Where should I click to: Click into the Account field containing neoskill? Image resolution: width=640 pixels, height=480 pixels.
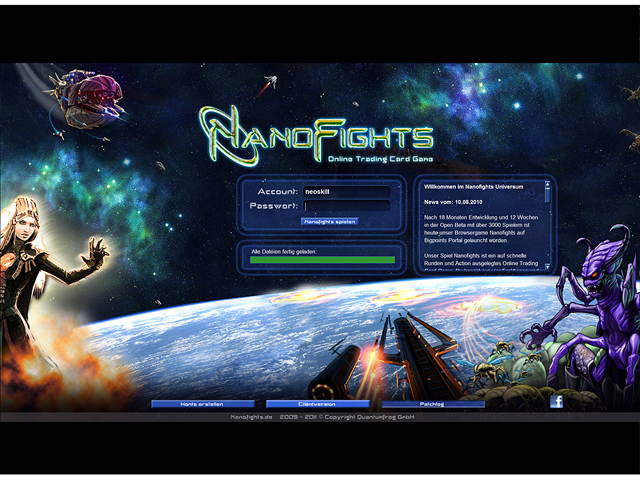coord(347,191)
